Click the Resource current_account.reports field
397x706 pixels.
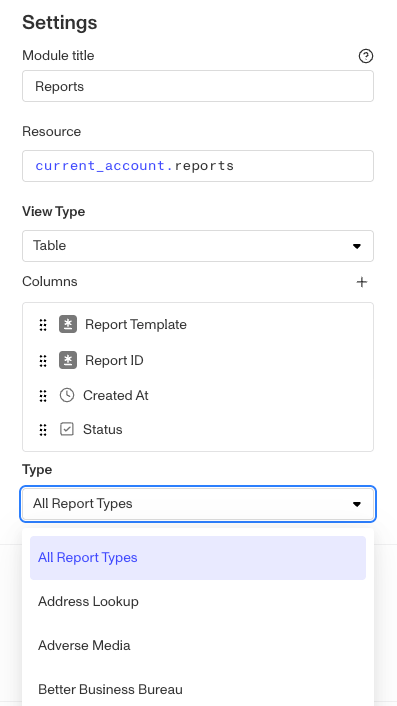tap(198, 166)
